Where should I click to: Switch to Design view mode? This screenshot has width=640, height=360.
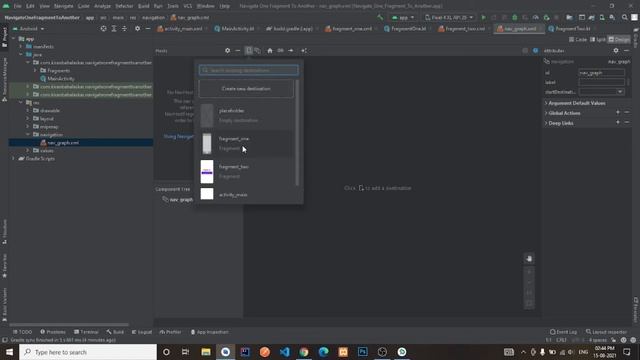(x=619, y=40)
